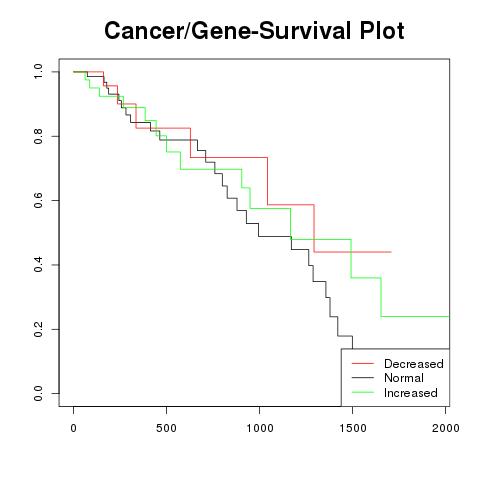Screen dimensions: 480x480
Task: Click the 0 x-axis tick label
Action: (x=73, y=428)
